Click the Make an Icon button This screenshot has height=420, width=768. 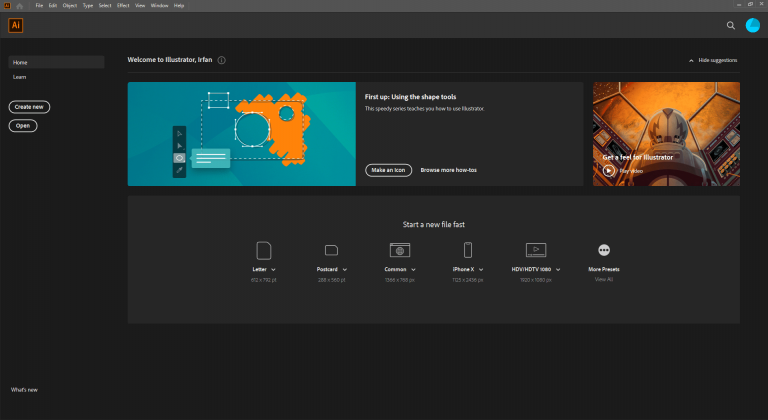[388, 170]
